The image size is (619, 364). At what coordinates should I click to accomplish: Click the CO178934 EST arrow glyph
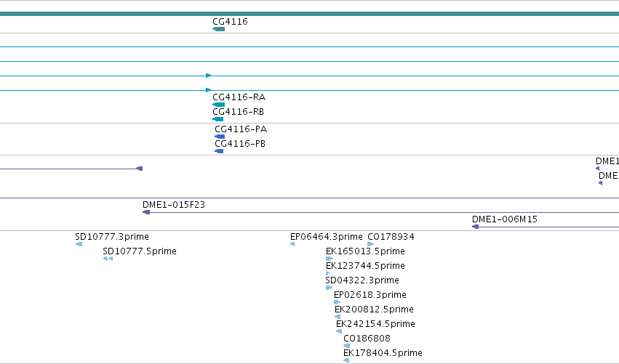click(370, 244)
